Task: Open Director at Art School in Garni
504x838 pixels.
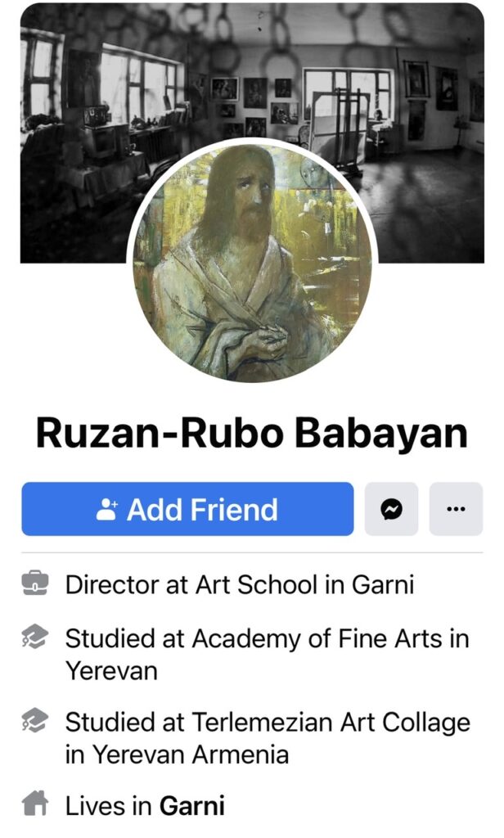Action: (x=240, y=584)
